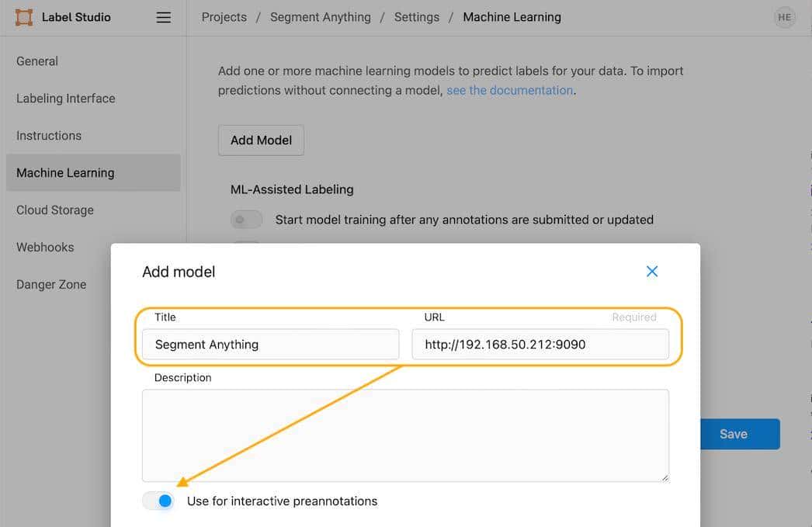Close the Add model dialog
This screenshot has height=527, width=812.
point(652,271)
